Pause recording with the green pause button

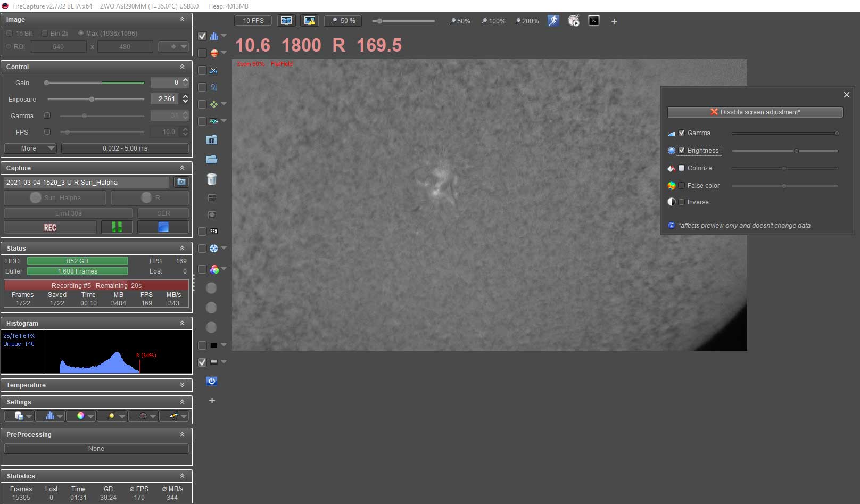pyautogui.click(x=117, y=227)
